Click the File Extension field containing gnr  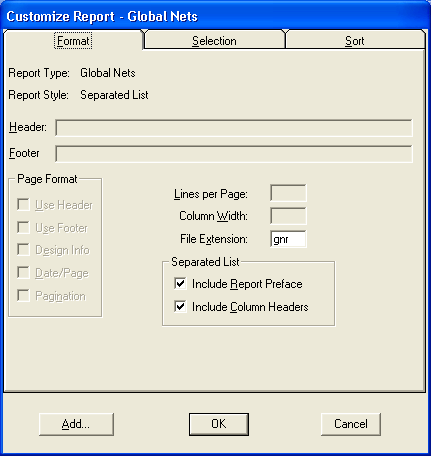288,239
